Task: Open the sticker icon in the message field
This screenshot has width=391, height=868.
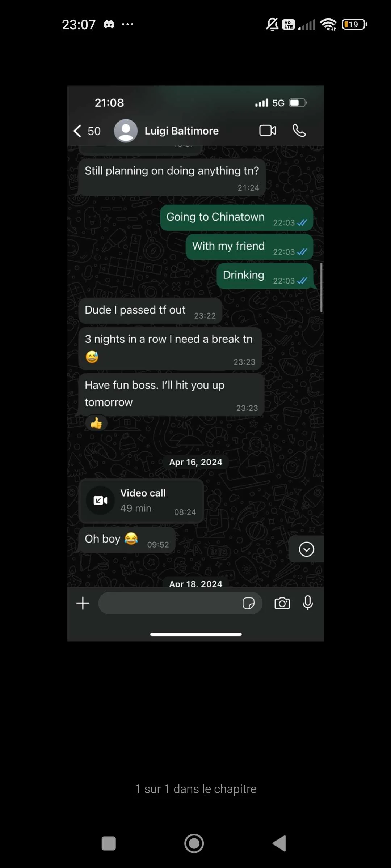Action: tap(248, 603)
